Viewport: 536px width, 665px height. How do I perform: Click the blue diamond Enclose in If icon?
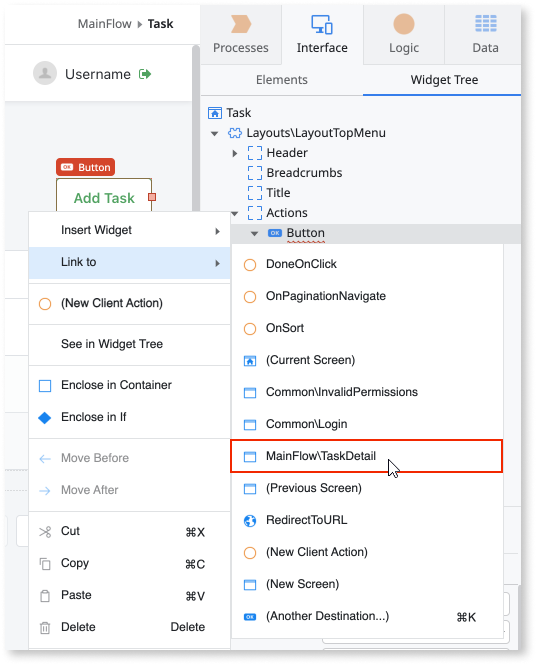(x=45, y=418)
